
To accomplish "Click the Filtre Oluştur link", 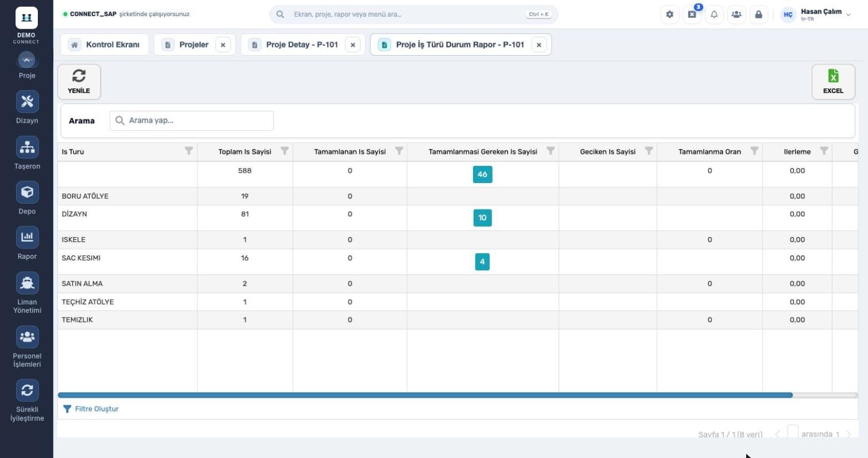I will [91, 409].
